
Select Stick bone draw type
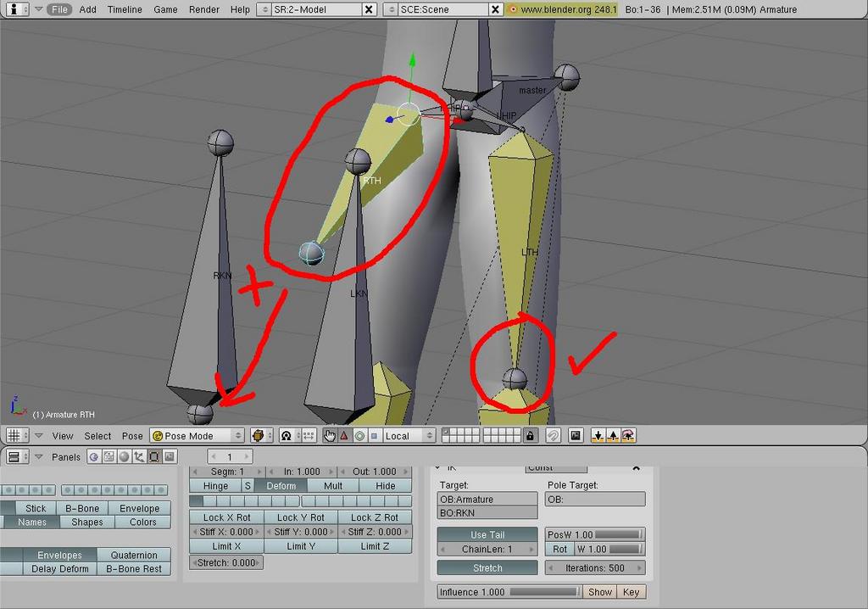36,508
